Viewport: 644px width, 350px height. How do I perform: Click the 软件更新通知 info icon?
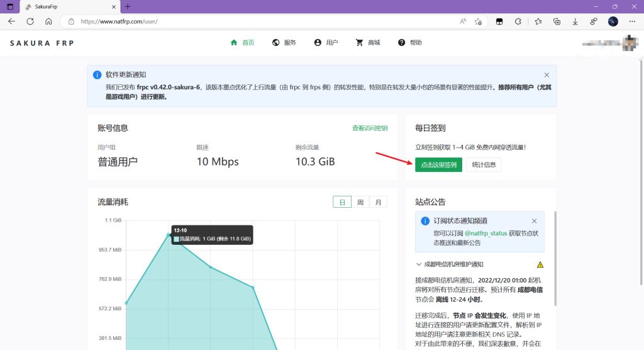tap(97, 75)
